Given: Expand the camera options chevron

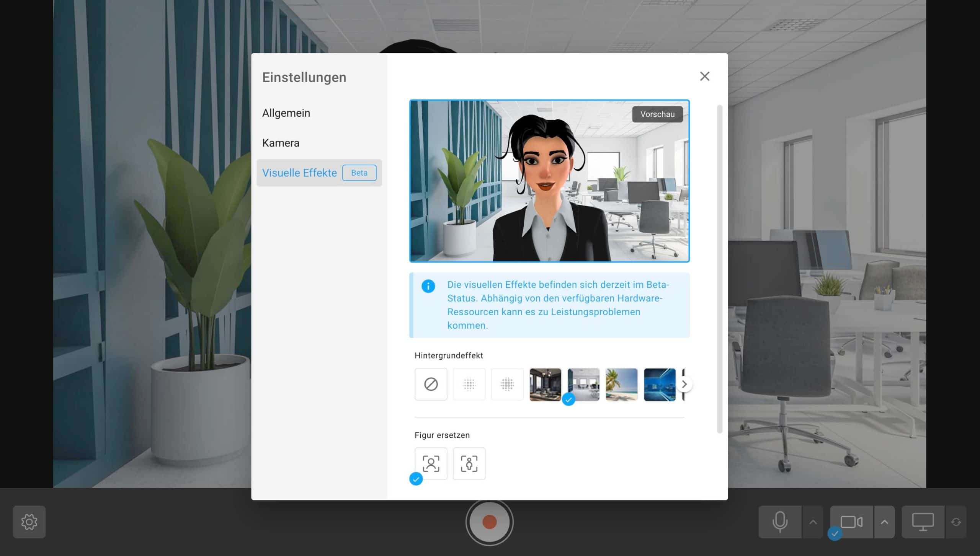Looking at the screenshot, I should (x=884, y=522).
